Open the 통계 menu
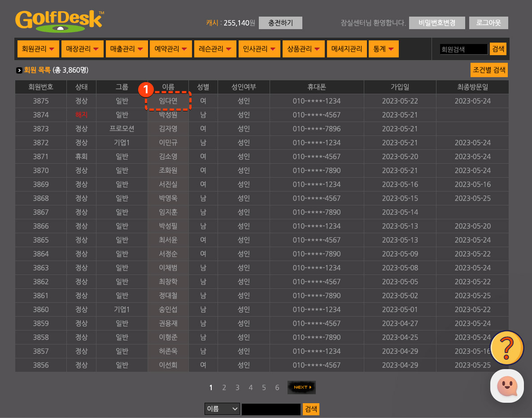 [383, 49]
